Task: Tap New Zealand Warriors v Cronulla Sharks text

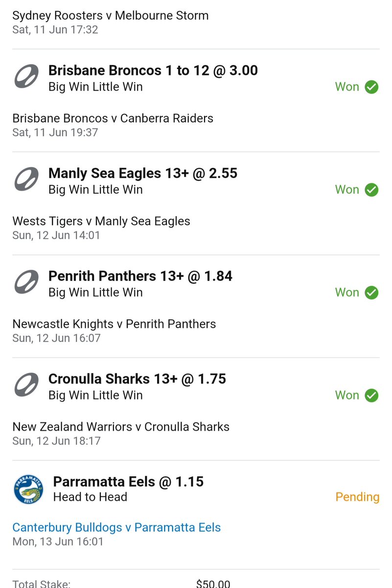Action: click(121, 427)
